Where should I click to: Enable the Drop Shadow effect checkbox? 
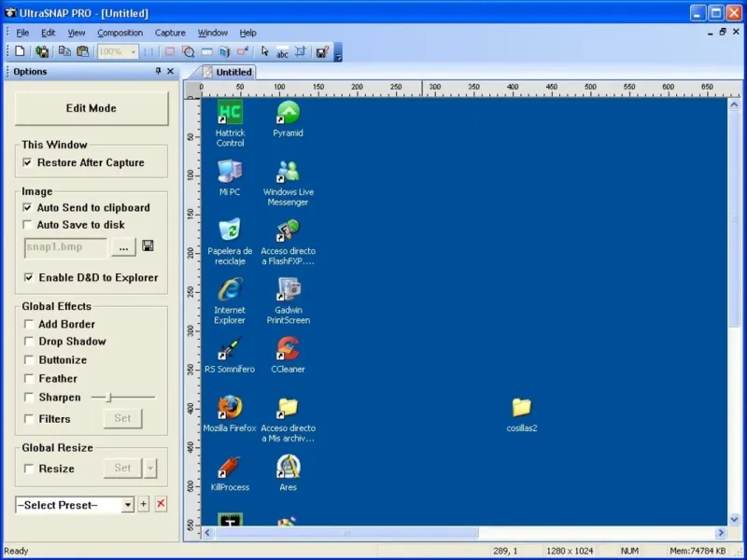29,342
